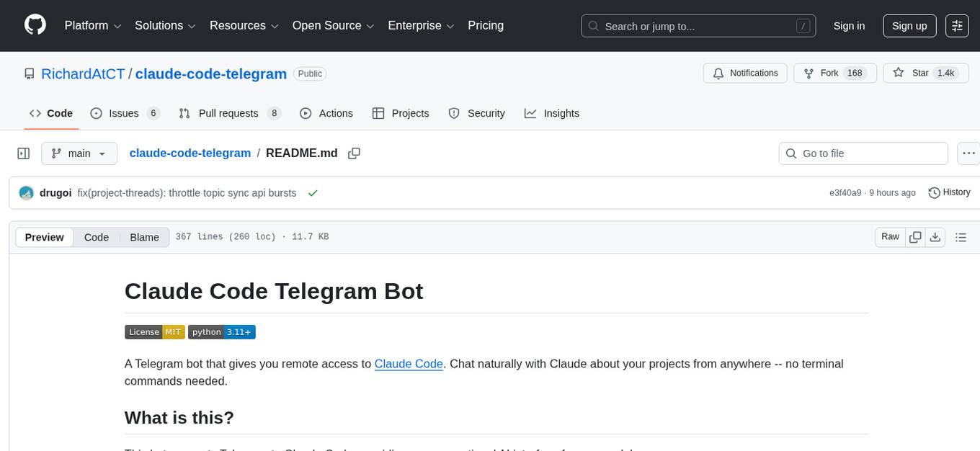Screen dimensions: 980x451
Task: Follow the Claude Code link
Action: 409,364
